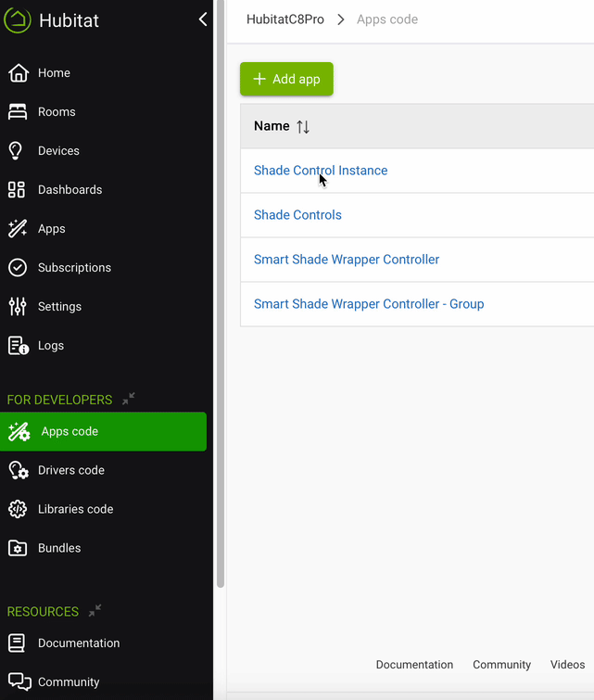Click the Name column header
This screenshot has width=594, height=700.
272,126
